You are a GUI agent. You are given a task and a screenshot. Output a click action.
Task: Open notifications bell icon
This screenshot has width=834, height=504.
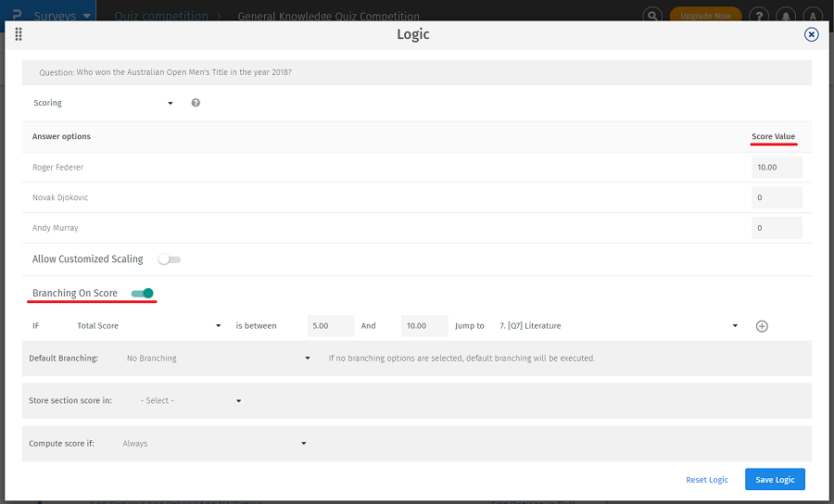tap(785, 16)
